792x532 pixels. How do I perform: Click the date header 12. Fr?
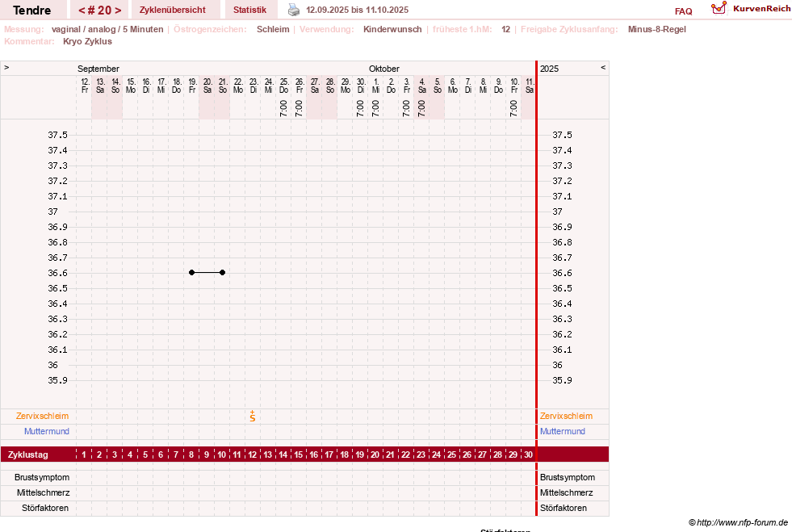tap(85, 86)
